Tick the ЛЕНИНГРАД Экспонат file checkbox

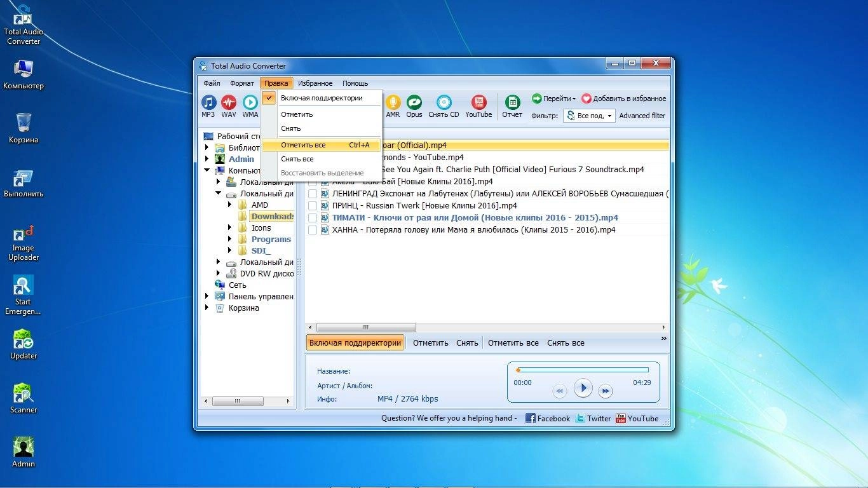coord(313,194)
